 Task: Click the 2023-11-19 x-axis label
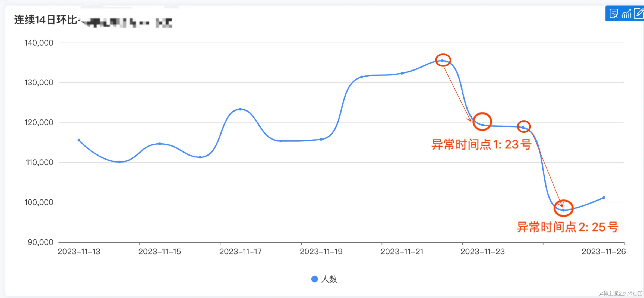(321, 252)
